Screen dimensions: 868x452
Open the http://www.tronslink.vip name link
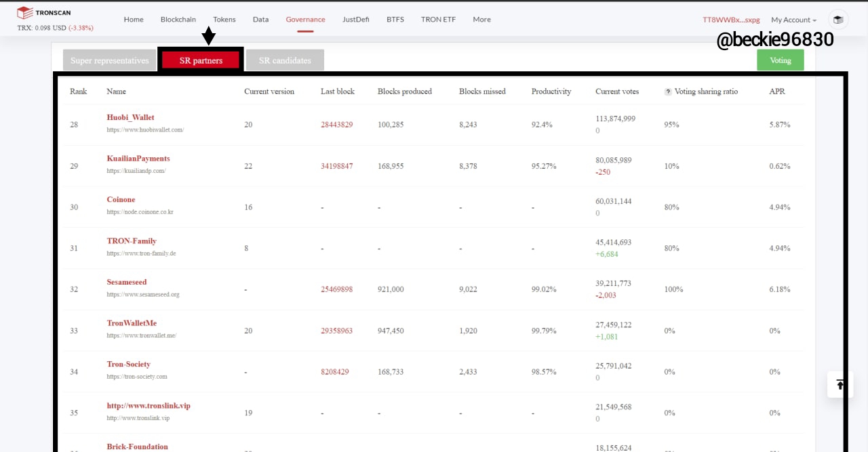149,405
